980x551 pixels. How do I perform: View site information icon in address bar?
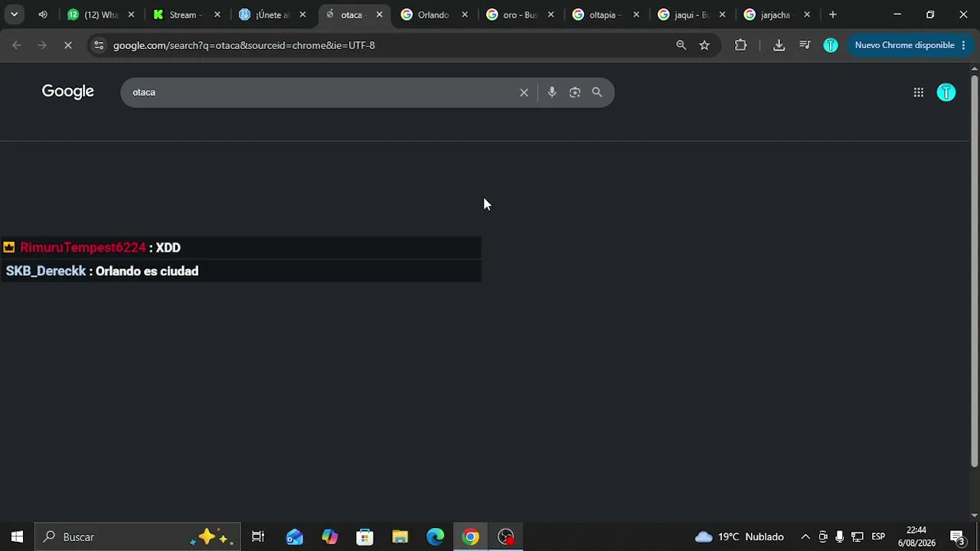(98, 45)
